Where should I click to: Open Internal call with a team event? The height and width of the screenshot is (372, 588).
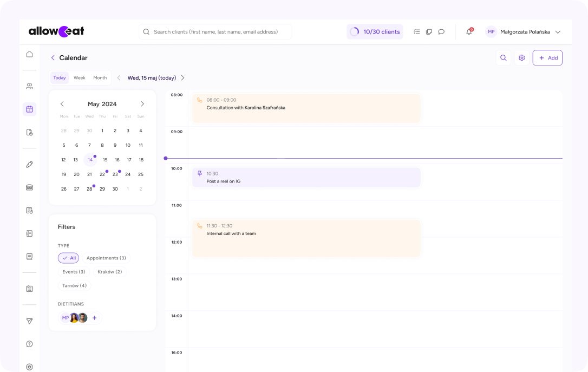pos(306,238)
